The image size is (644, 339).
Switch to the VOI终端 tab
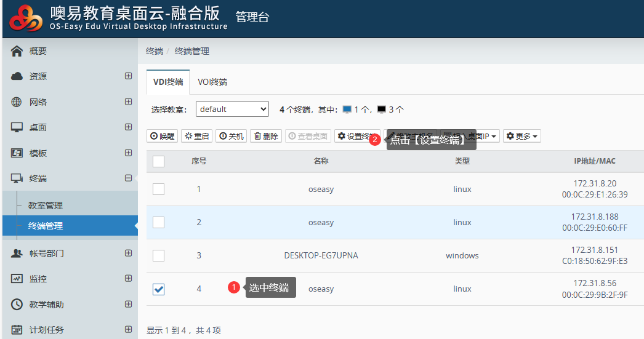coord(212,82)
